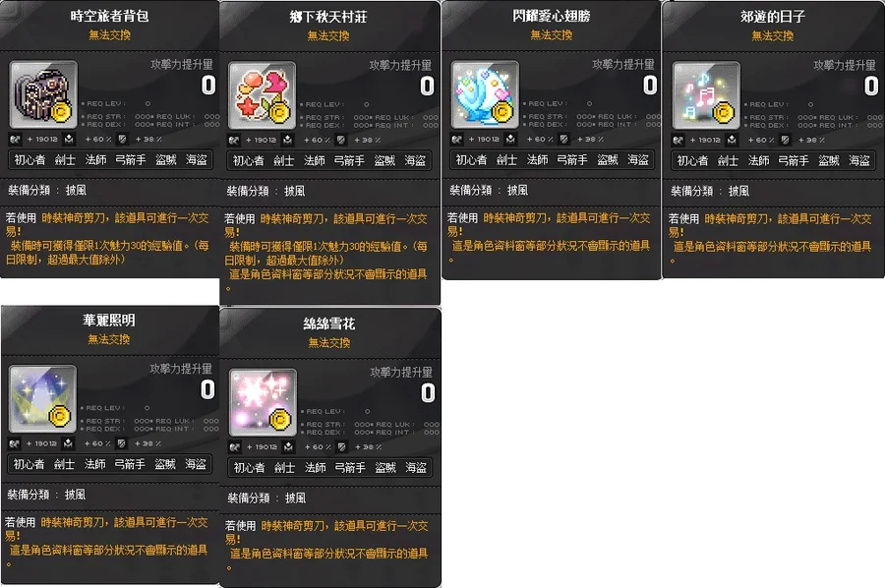Select the 華麗照明 lighting item icon
Viewport: 885px width, 588px height.
click(x=42, y=399)
